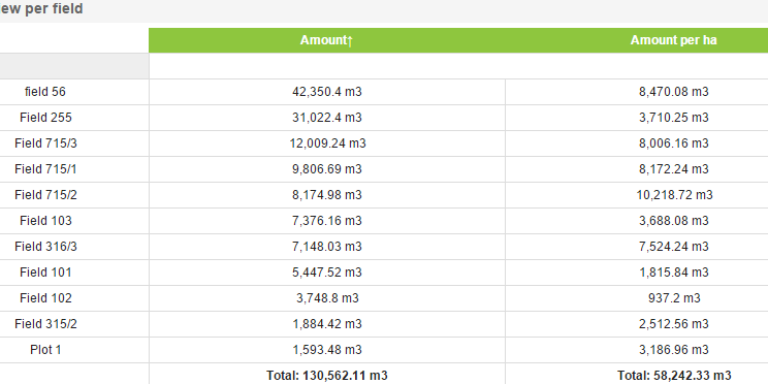
Task: Click amount cell 7,376.16 m3
Action: [327, 221]
